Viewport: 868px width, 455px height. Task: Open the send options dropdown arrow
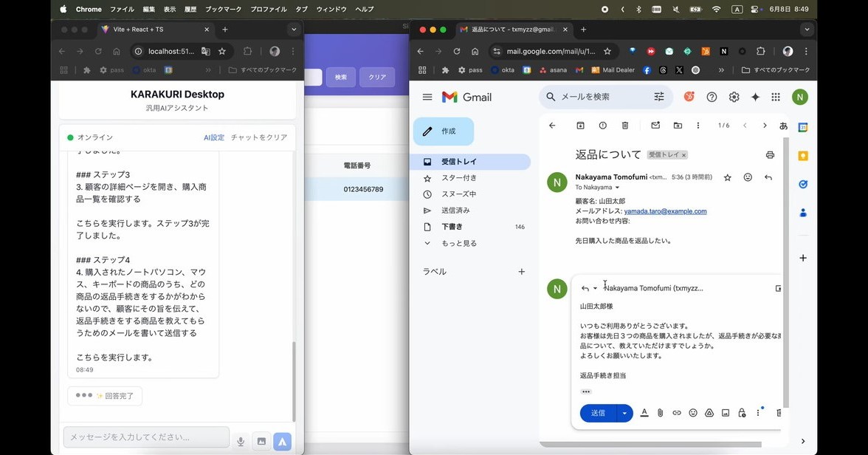625,413
